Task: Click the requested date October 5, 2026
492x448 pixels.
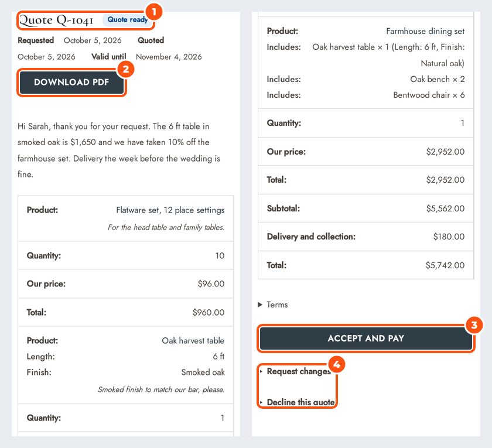Action: tap(93, 40)
